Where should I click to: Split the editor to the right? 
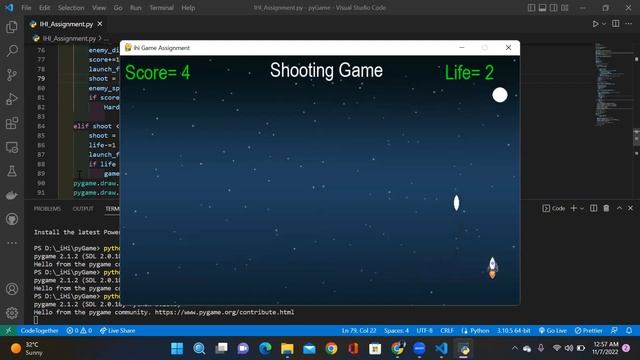click(x=616, y=24)
